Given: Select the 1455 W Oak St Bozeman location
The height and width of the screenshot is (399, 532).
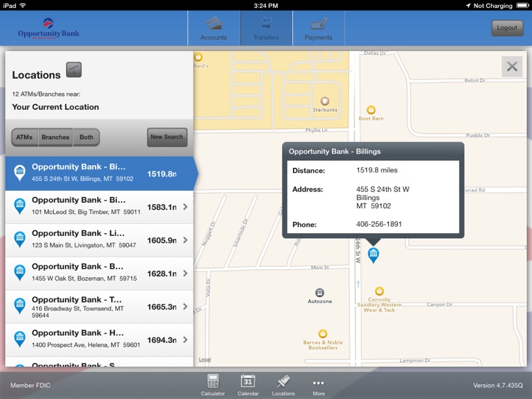Looking at the screenshot, I should click(x=99, y=274).
